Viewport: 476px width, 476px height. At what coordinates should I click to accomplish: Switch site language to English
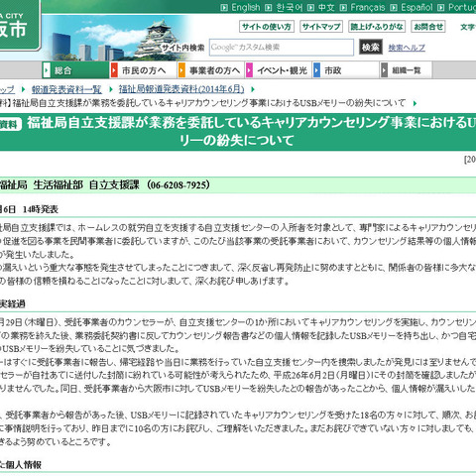pos(246,7)
